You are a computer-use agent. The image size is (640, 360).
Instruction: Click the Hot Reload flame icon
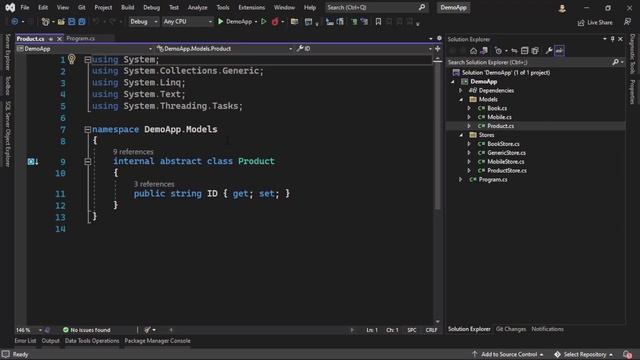click(275, 22)
